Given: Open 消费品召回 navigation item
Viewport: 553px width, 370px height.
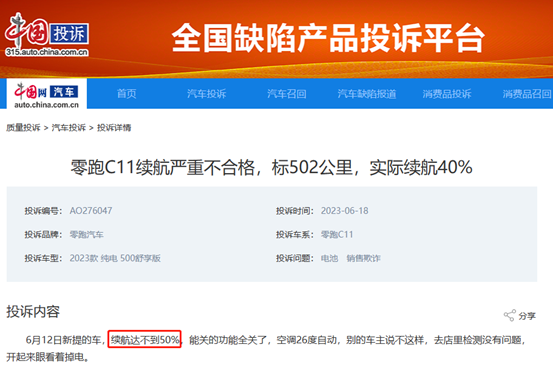Looking at the screenshot, I should pos(527,94).
